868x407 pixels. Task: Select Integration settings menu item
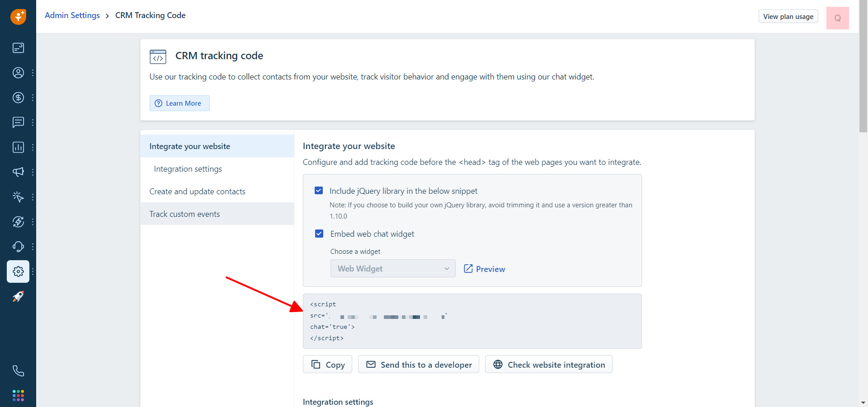(x=217, y=168)
